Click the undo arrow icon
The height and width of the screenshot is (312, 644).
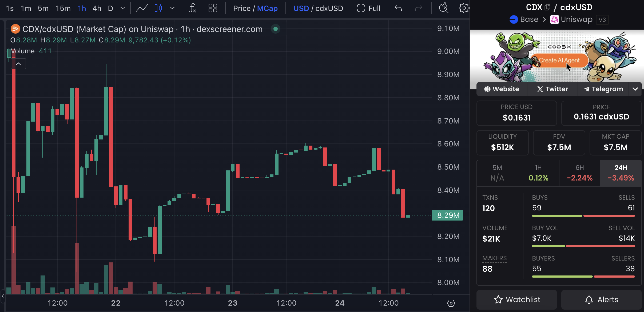point(398,8)
